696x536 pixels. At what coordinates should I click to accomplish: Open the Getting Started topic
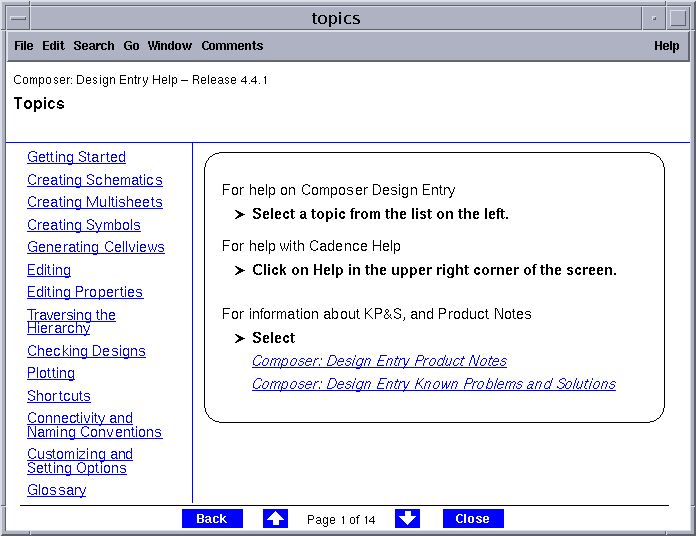click(x=76, y=157)
